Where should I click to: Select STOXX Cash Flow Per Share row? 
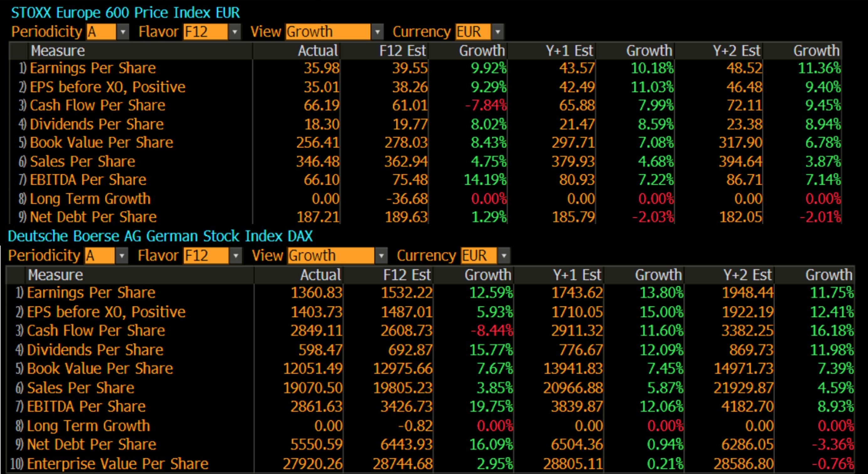[97, 106]
